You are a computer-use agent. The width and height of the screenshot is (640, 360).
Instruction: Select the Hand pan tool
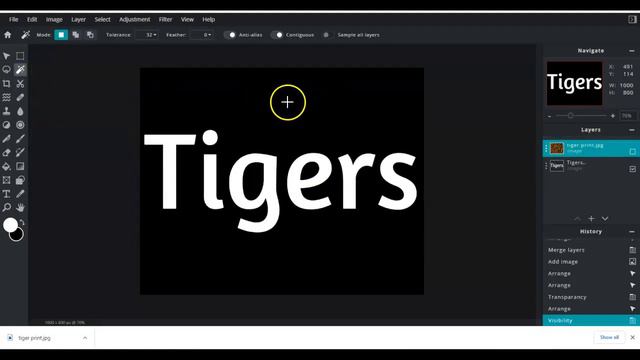click(20, 207)
